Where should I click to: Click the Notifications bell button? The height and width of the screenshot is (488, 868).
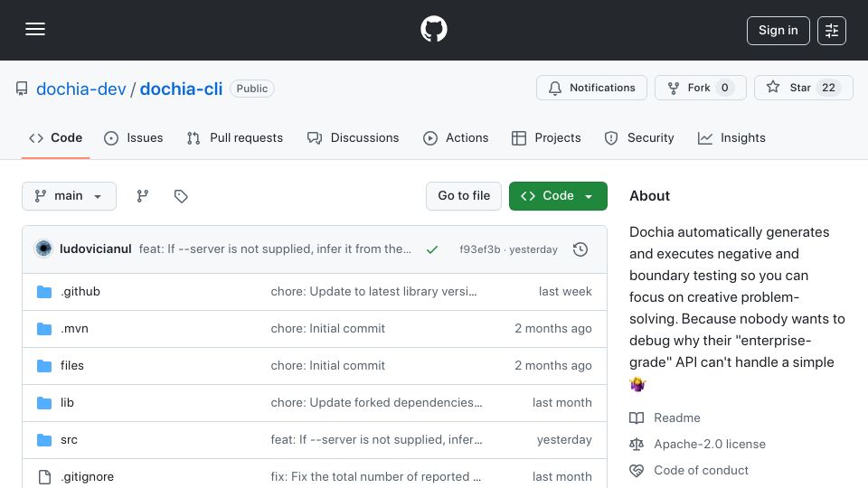coord(591,88)
